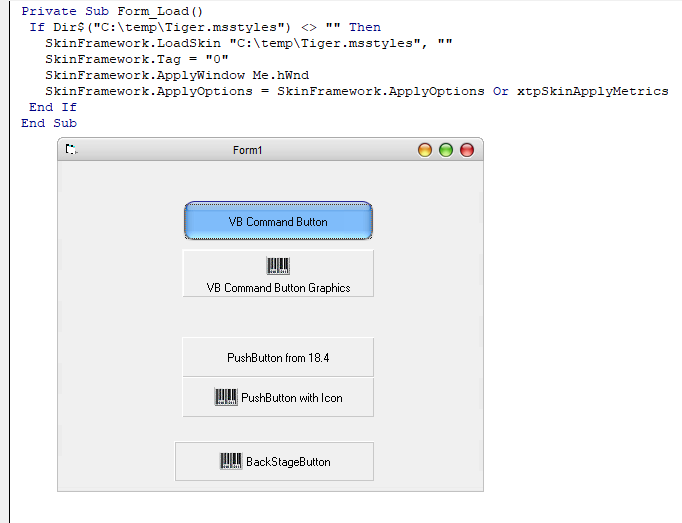Close Form1 with the red button
The image size is (682, 523).
pos(467,150)
